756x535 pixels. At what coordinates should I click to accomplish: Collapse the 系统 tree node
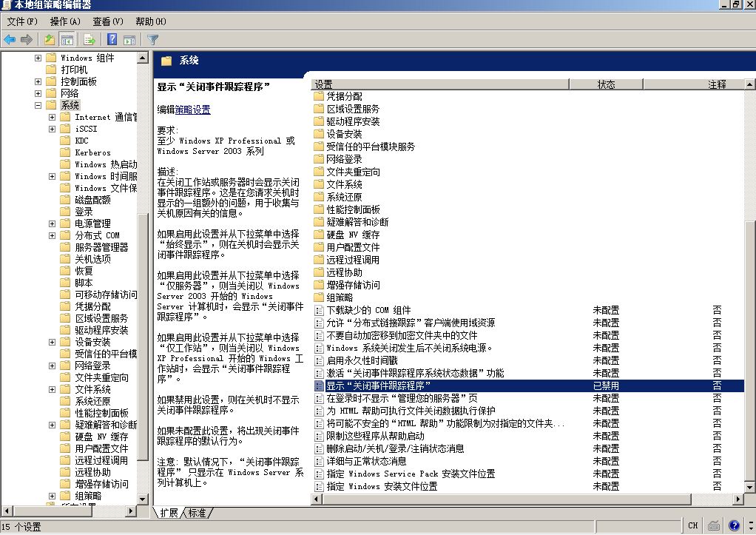38,105
